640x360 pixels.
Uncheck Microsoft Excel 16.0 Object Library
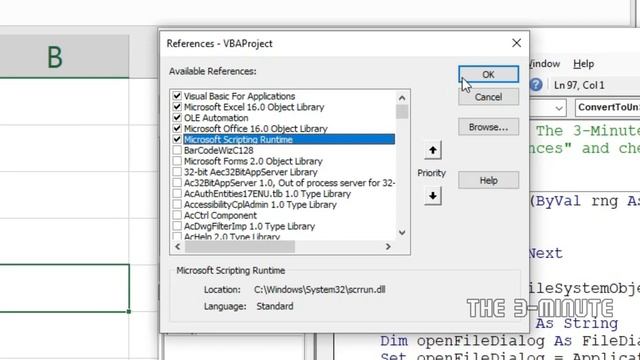pyautogui.click(x=177, y=107)
